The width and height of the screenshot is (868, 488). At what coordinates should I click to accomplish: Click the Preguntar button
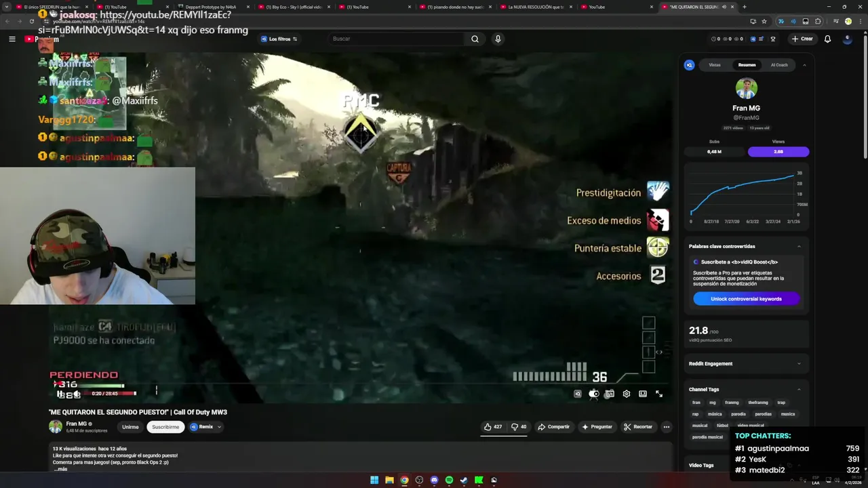597,427
